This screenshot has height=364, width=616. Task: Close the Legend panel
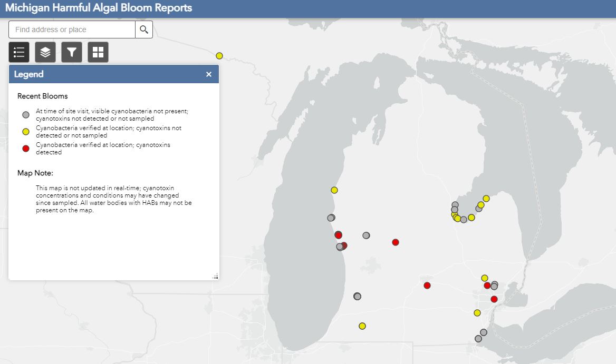tap(209, 74)
